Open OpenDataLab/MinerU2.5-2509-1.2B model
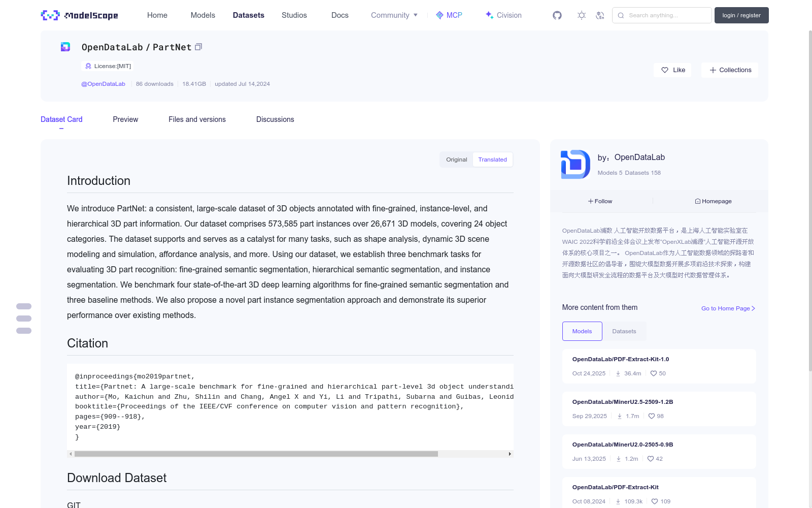This screenshot has width=812, height=508. pos(623,402)
